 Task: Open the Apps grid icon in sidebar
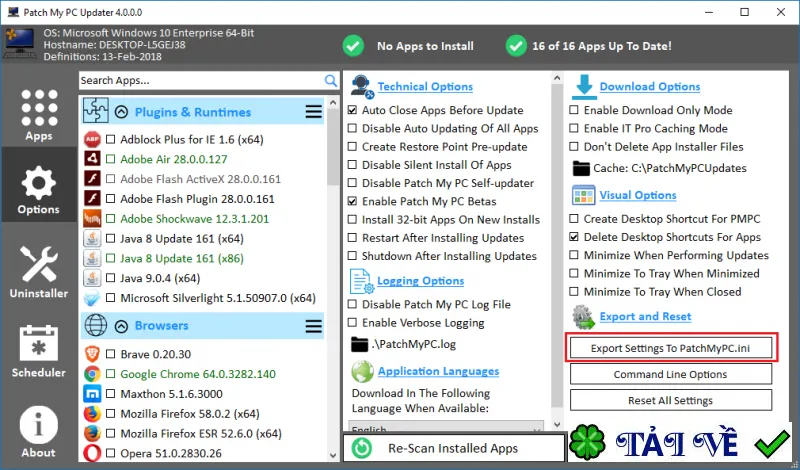(x=39, y=107)
